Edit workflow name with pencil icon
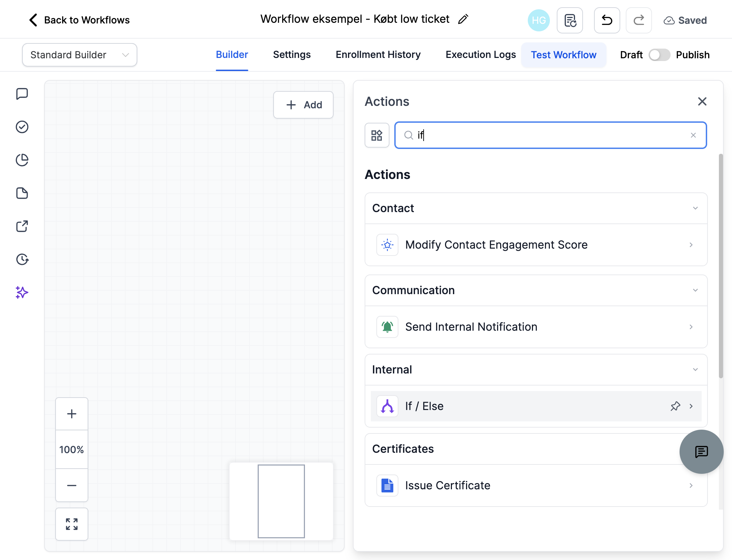Screen dimensions: 732x560 463,19
